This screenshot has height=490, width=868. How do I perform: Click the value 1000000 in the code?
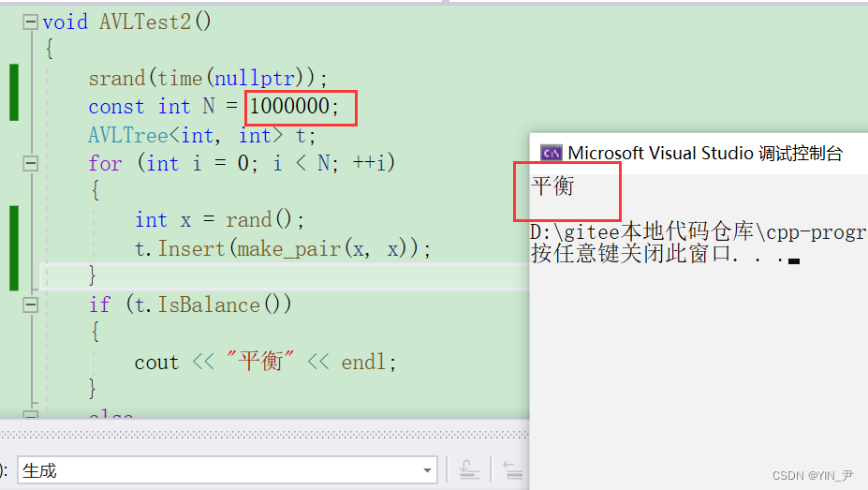click(x=289, y=106)
